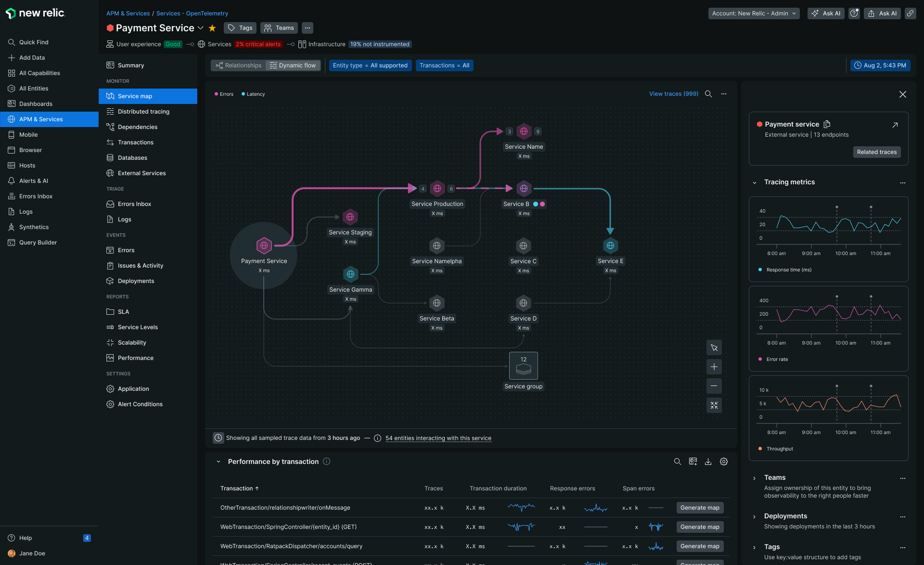Click the Teams section options ellipsis
Viewport: 924px width, 565px height.
903,478
